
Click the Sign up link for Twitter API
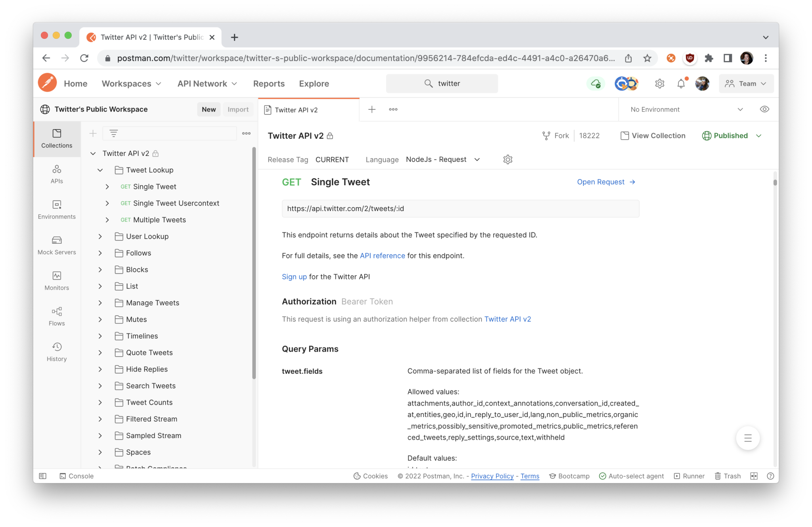click(x=294, y=276)
